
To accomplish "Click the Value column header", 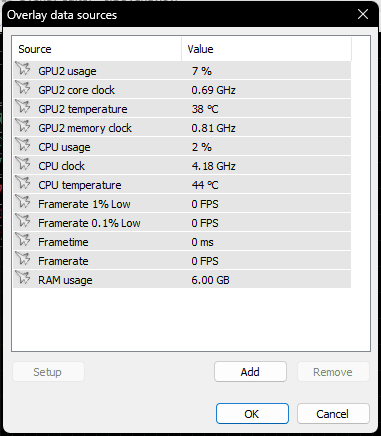I will [266, 49].
